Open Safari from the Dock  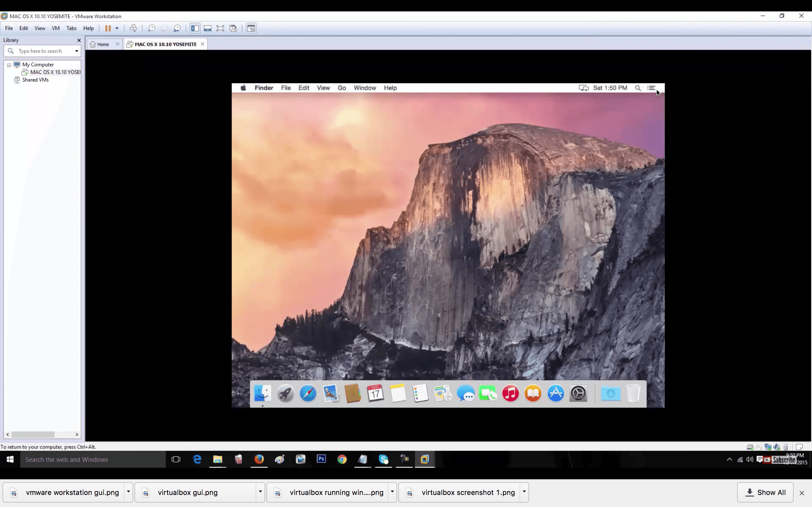[307, 393]
